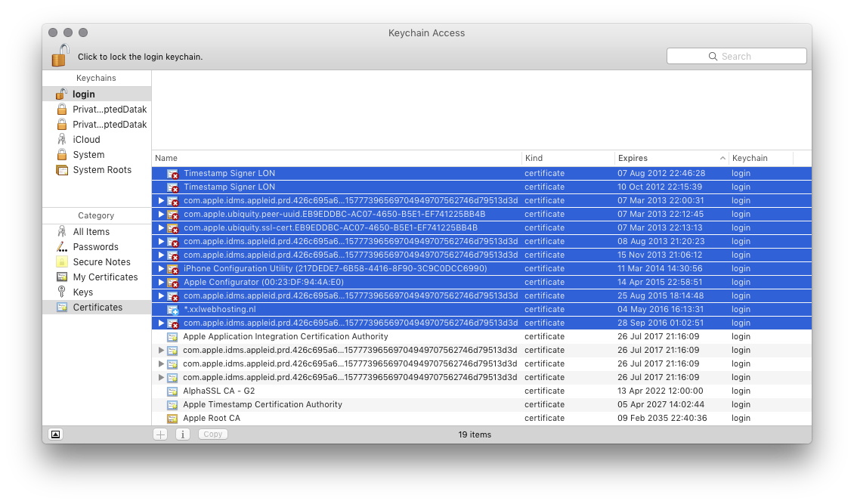854x504 pixels.
Task: Click the Expires sort direction arrow
Action: tap(722, 159)
